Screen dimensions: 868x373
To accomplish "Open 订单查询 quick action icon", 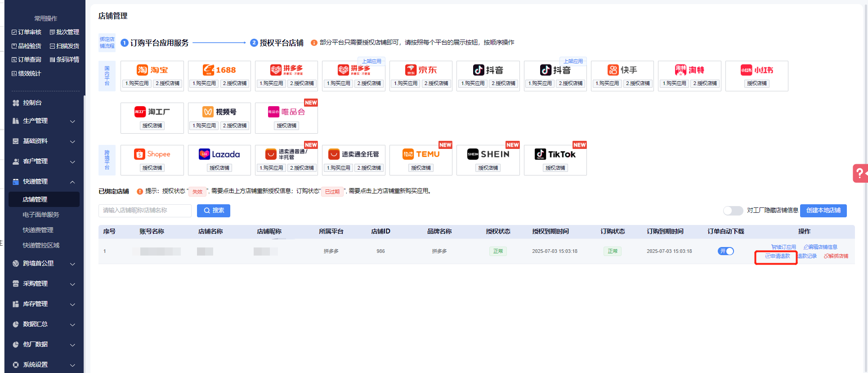I will tap(14, 59).
